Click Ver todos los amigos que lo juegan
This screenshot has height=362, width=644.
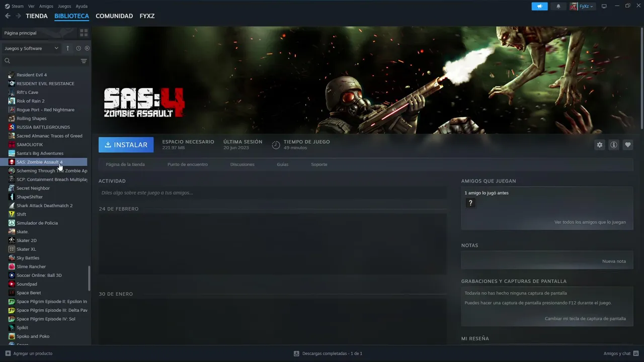(590, 222)
